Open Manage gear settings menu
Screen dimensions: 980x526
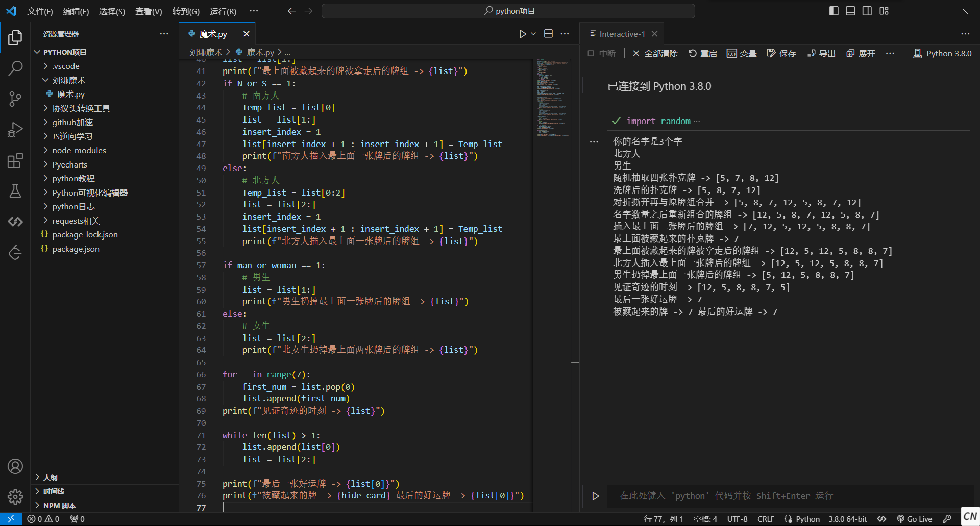(15, 496)
